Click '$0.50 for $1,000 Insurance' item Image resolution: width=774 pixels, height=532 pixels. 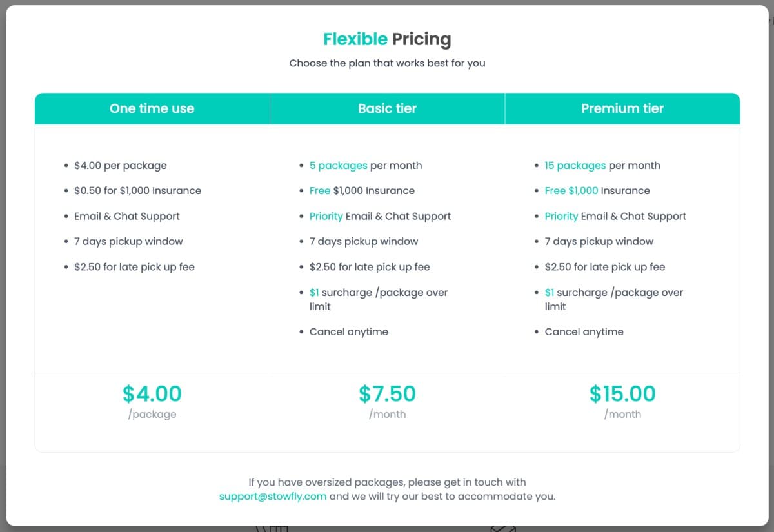coord(137,191)
